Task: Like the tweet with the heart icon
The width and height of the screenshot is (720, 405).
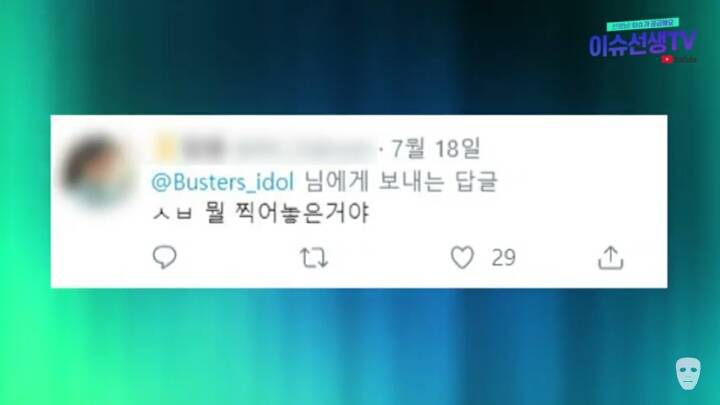Action: pyautogui.click(x=462, y=257)
